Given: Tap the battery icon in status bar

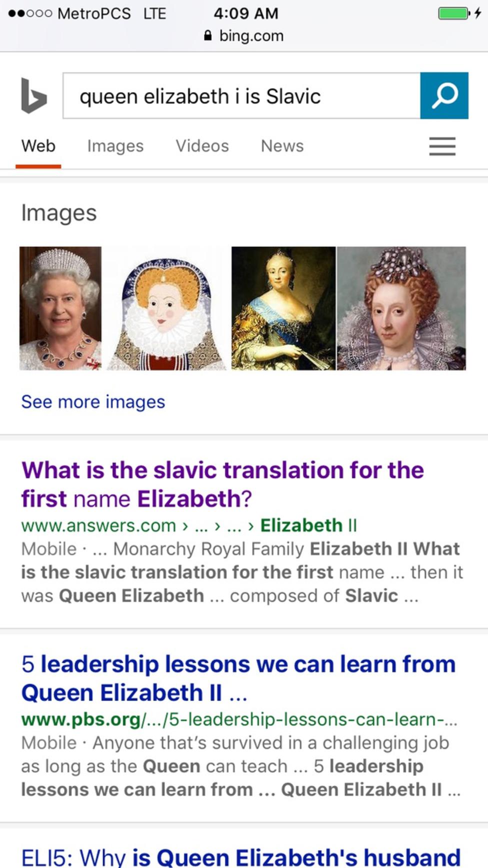Looking at the screenshot, I should pyautogui.click(x=454, y=13).
